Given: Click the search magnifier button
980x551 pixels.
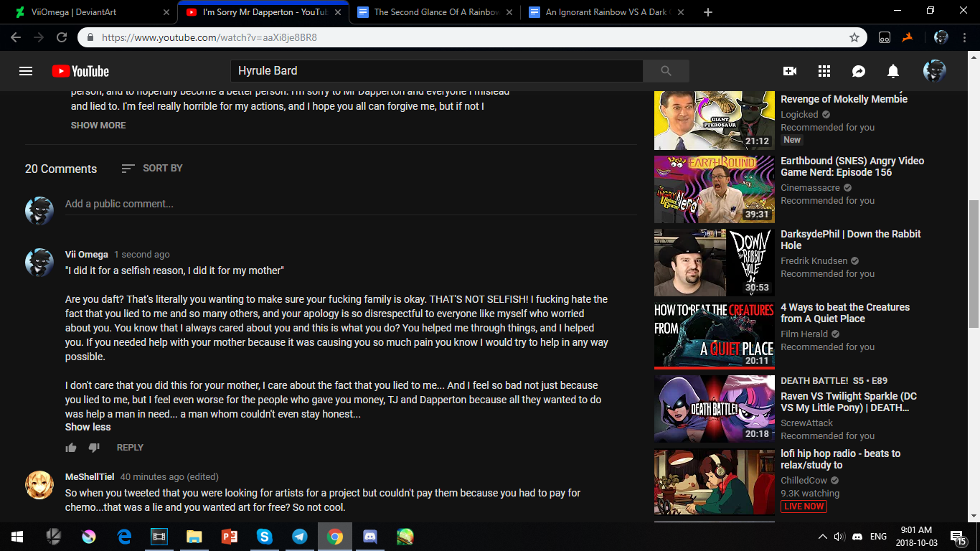Looking at the screenshot, I should point(666,71).
